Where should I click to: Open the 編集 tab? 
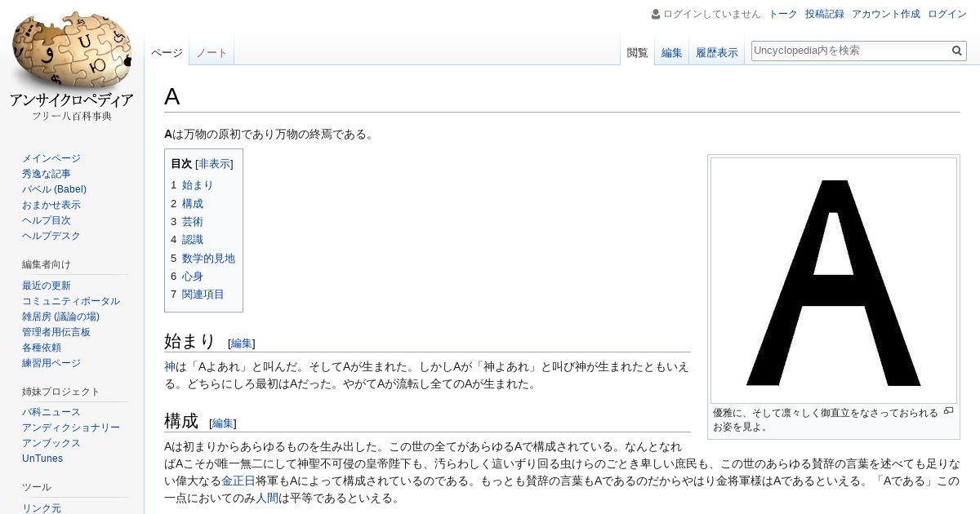pyautogui.click(x=671, y=53)
